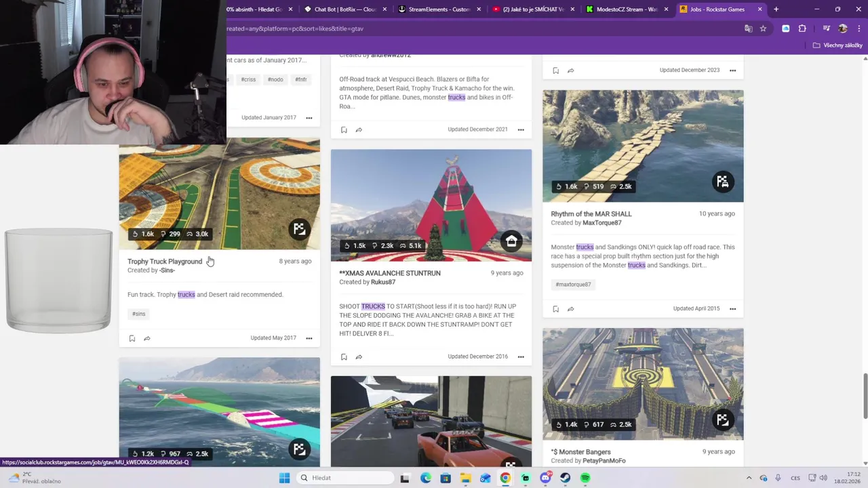The height and width of the screenshot is (488, 868).
Task: Share the XMAS AVALANCHE STUNTRUN job
Action: [359, 357]
